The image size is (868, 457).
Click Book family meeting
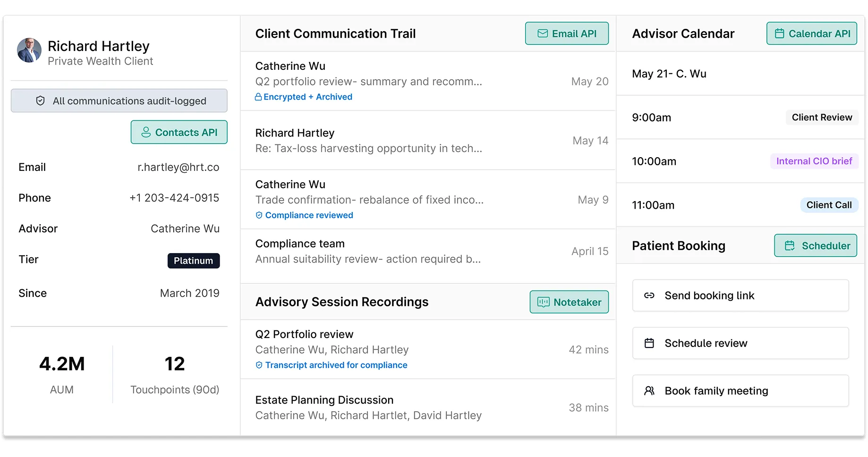point(740,391)
